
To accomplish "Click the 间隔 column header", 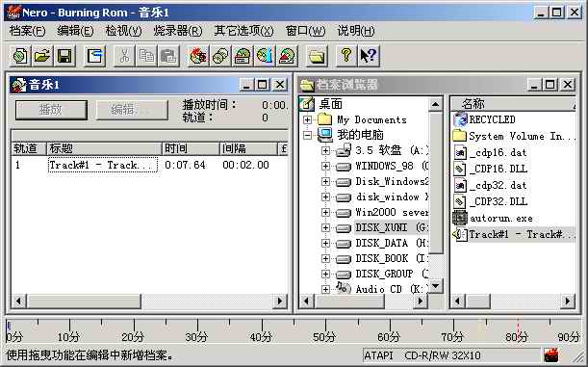I will 248,148.
